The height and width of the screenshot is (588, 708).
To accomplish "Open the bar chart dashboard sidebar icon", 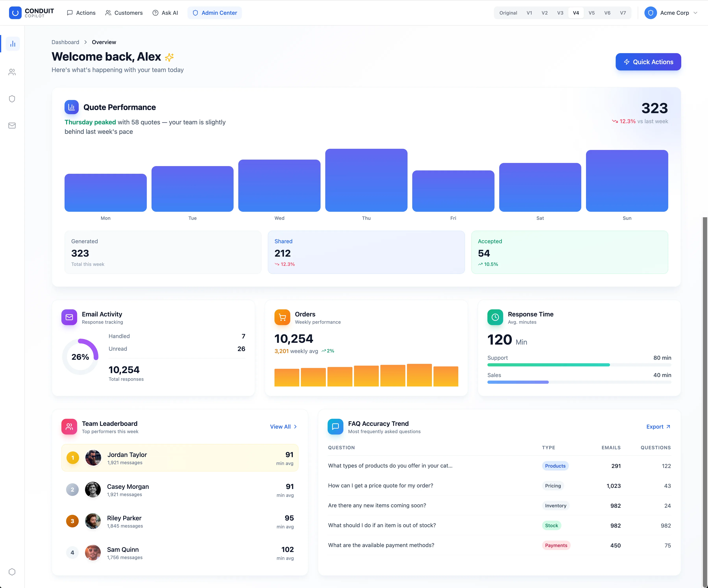I will coord(12,44).
